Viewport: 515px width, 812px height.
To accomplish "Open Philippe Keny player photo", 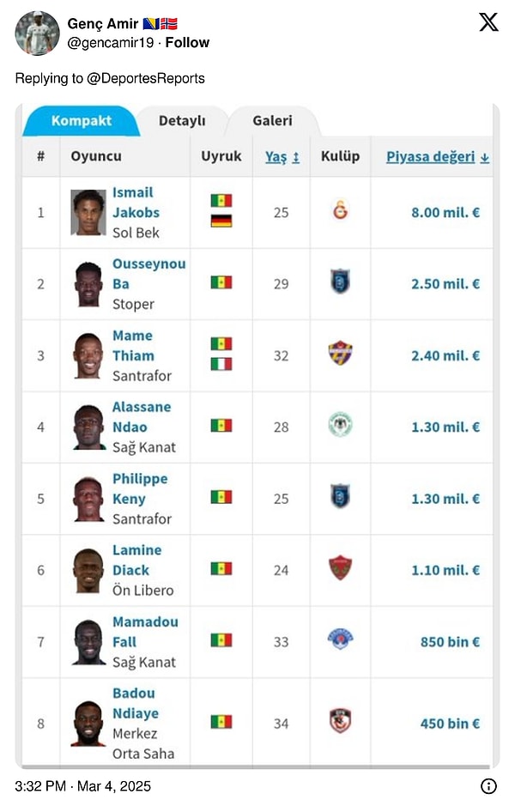I will (88, 500).
